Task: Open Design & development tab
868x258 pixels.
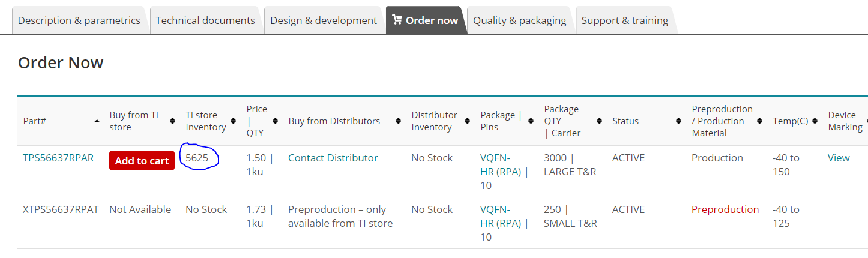Action: pyautogui.click(x=324, y=20)
